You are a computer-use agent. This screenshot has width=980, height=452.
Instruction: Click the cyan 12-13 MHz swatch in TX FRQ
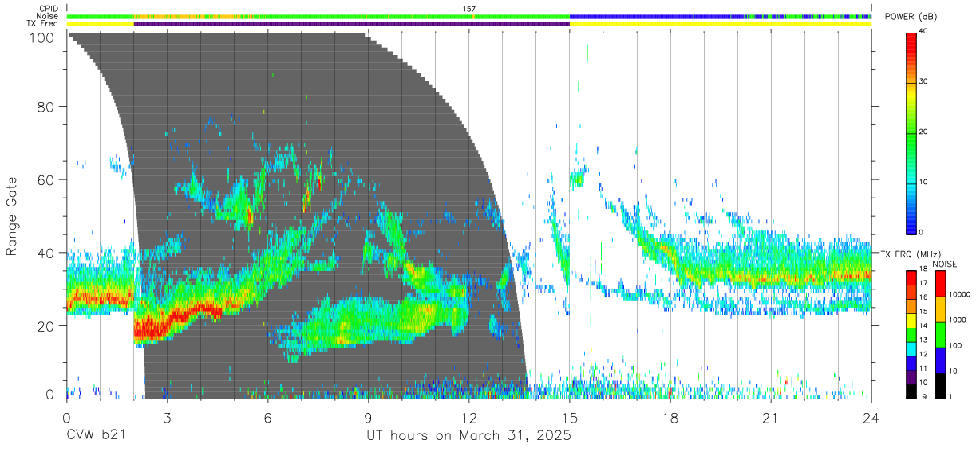tap(911, 348)
